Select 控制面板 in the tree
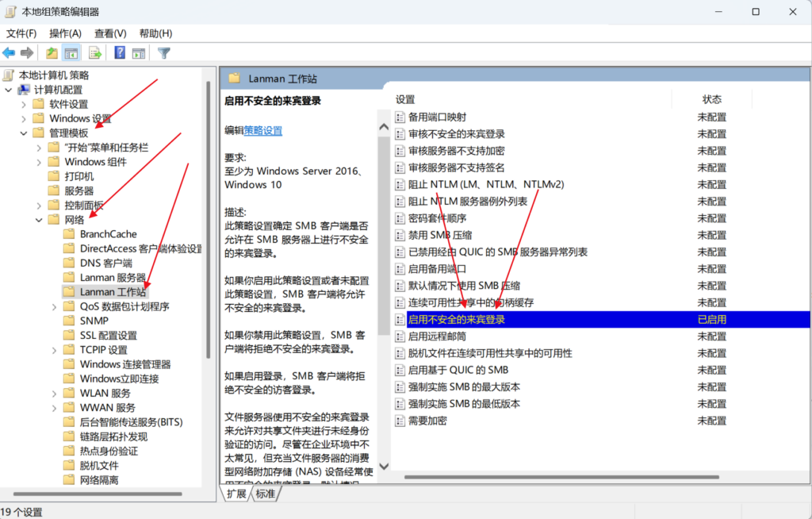812x519 pixels. tap(84, 206)
